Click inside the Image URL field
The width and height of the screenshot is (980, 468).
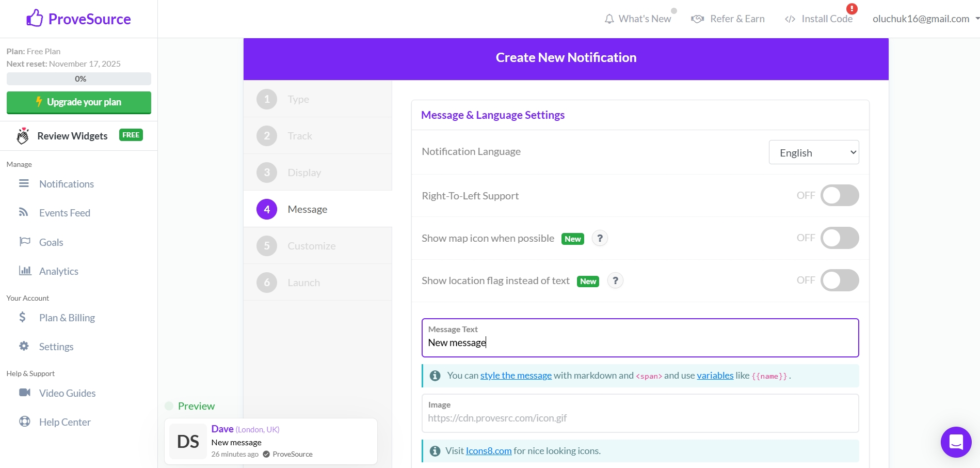(640, 418)
